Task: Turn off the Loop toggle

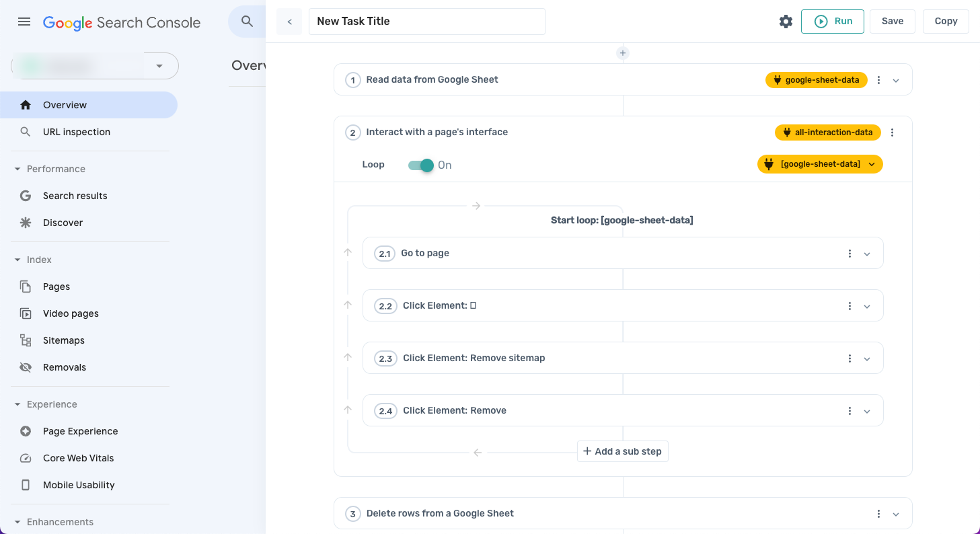Action: [x=421, y=164]
